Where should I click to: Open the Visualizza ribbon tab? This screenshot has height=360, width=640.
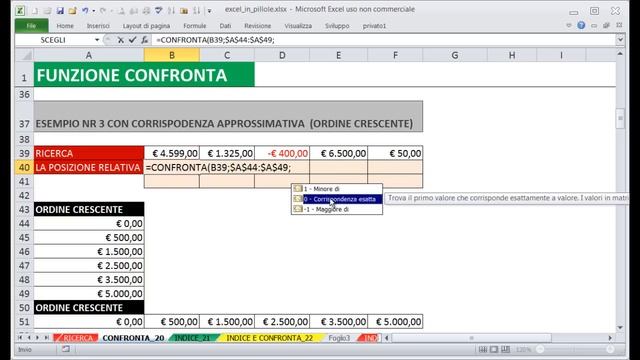[298, 26]
